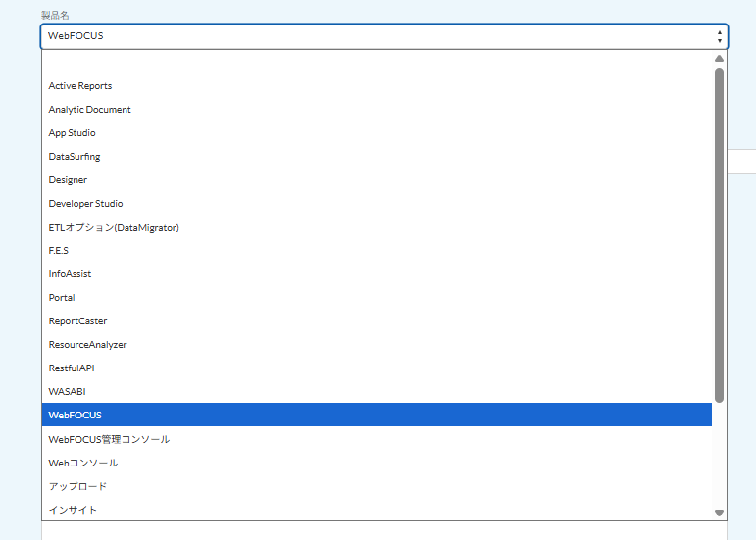Click the list scrollbar down arrow

(719, 513)
